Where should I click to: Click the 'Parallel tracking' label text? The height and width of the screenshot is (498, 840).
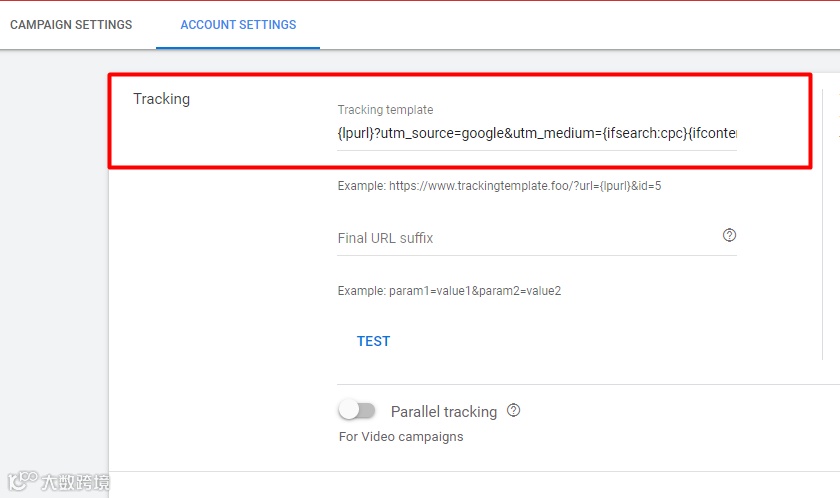444,412
